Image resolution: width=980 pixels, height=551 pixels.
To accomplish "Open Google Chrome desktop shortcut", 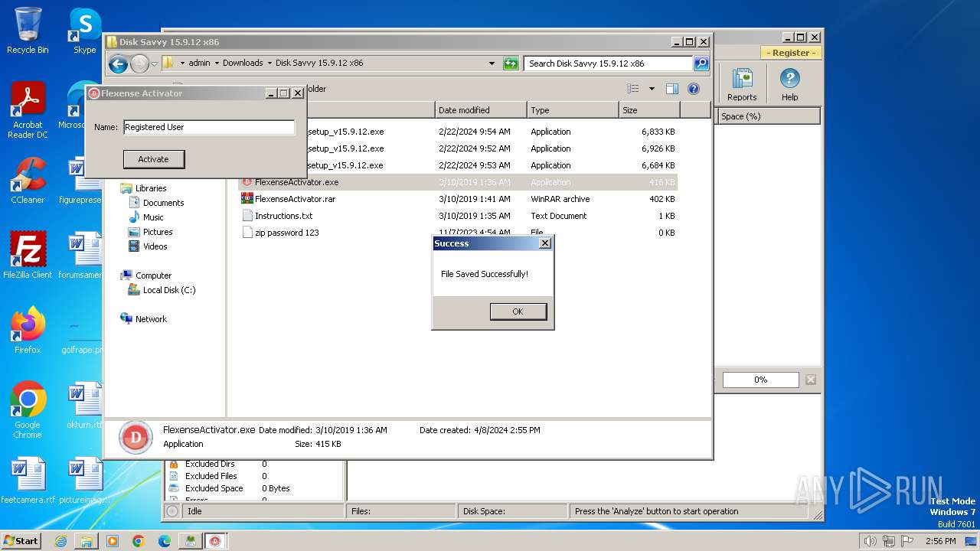I will point(28,410).
